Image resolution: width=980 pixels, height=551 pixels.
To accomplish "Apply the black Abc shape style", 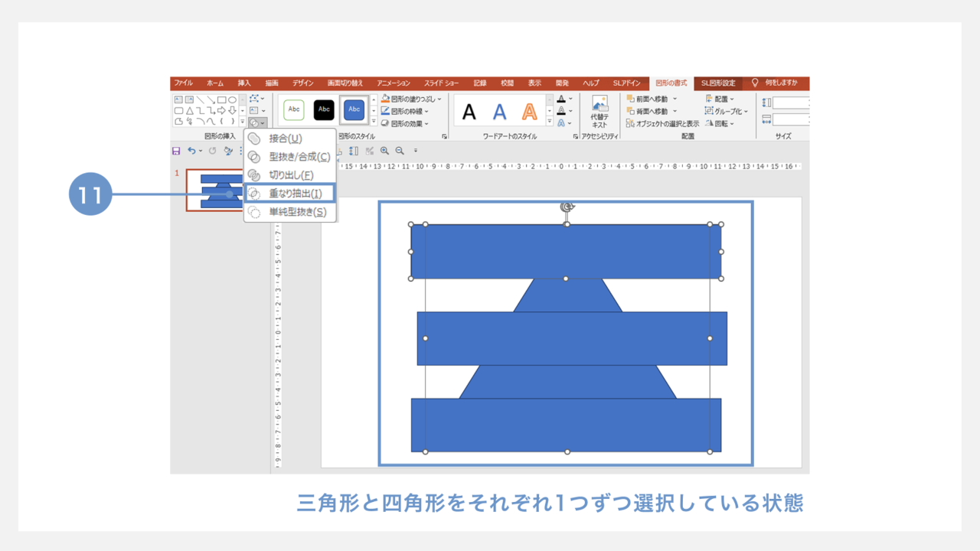I will 324,109.
